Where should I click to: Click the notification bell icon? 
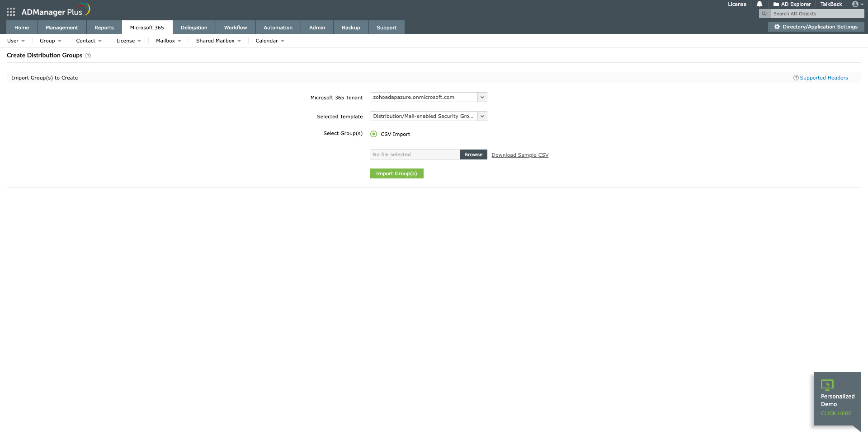[x=759, y=4]
